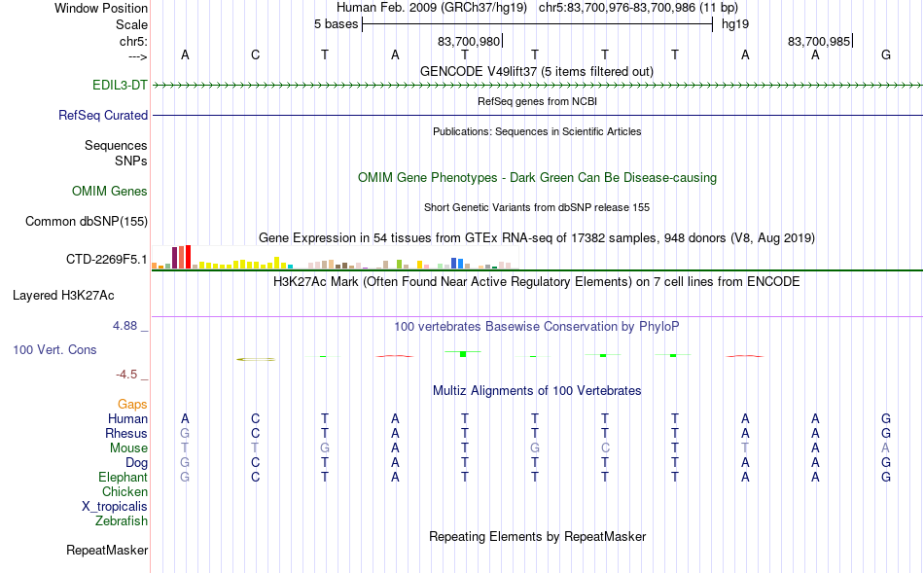Open the OMIM Genes track label

[109, 191]
